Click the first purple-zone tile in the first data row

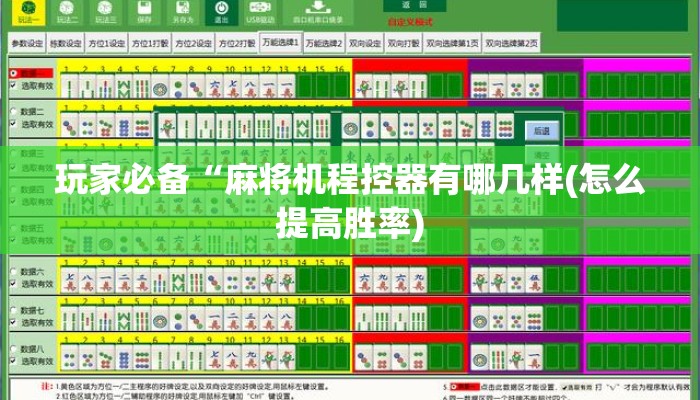479,86
